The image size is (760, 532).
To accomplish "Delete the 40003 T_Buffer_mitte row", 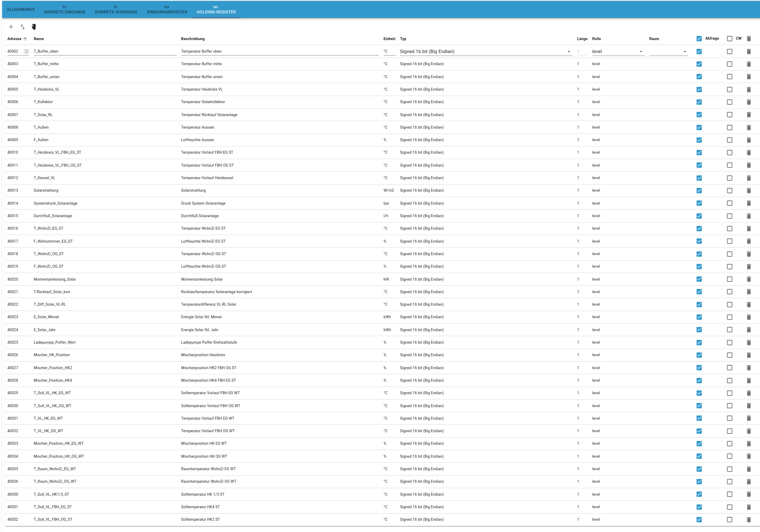I will [x=749, y=64].
